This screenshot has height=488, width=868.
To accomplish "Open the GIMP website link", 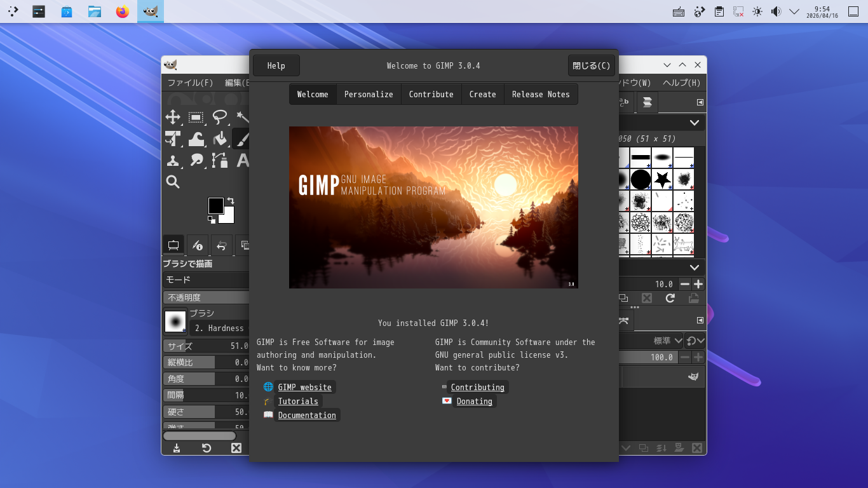I will pos(304,387).
